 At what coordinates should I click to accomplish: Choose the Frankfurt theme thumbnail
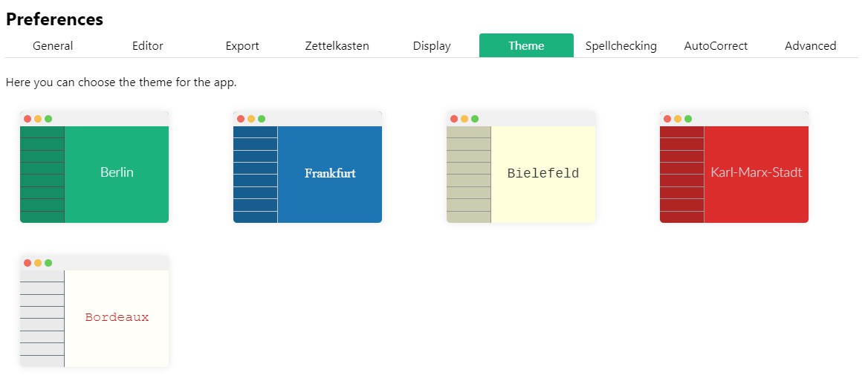[308, 167]
